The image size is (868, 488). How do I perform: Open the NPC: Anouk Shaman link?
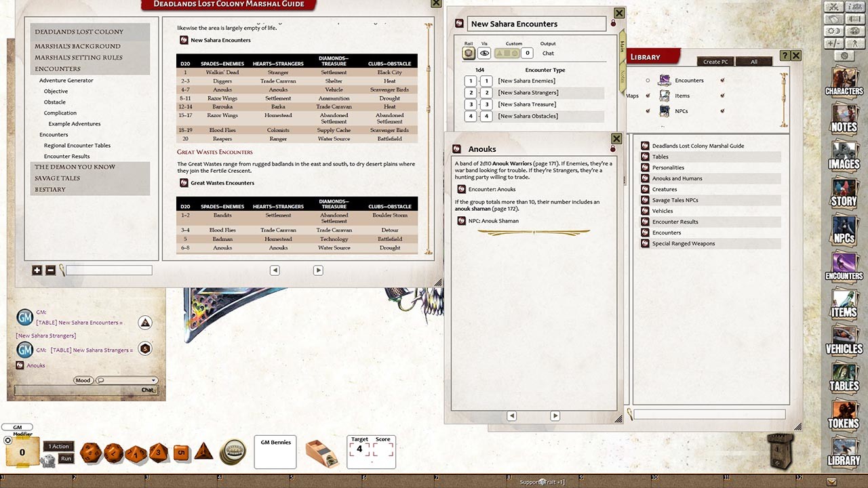492,220
